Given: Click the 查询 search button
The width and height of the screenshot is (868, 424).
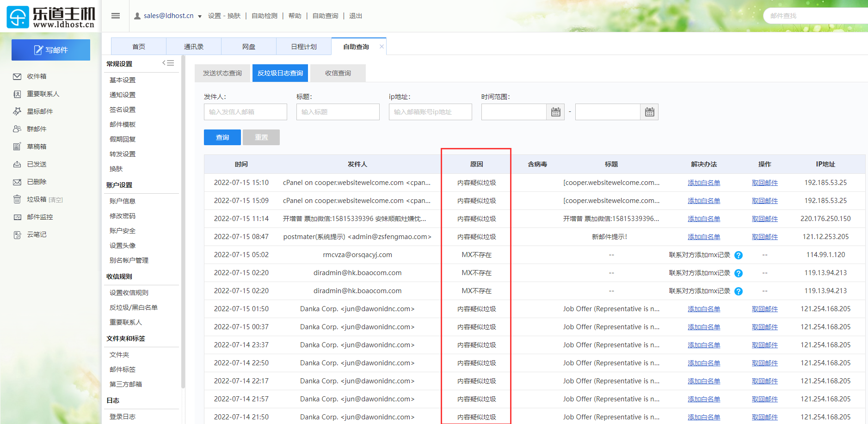Looking at the screenshot, I should [x=222, y=137].
